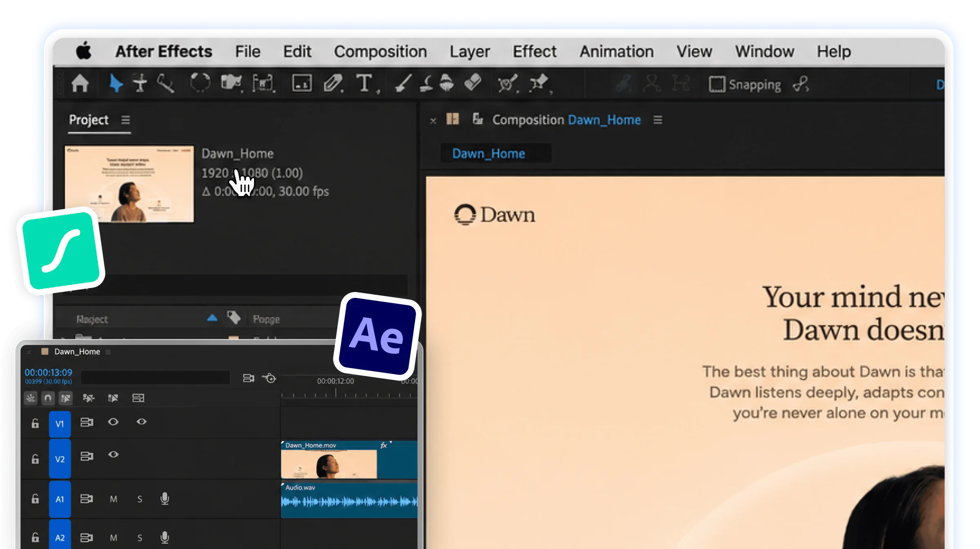
Task: Open the Layer menu
Action: (470, 52)
